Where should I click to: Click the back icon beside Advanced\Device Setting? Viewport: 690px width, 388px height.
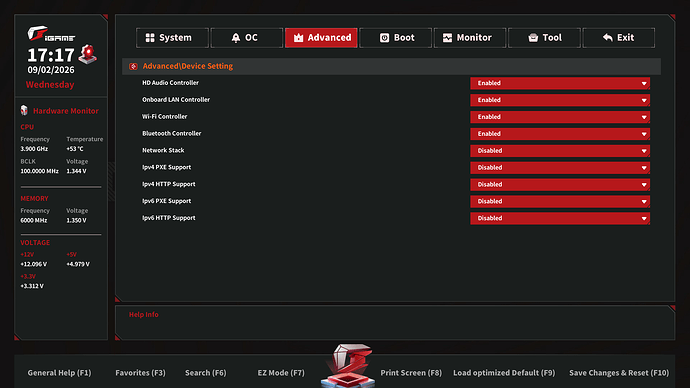coord(133,66)
